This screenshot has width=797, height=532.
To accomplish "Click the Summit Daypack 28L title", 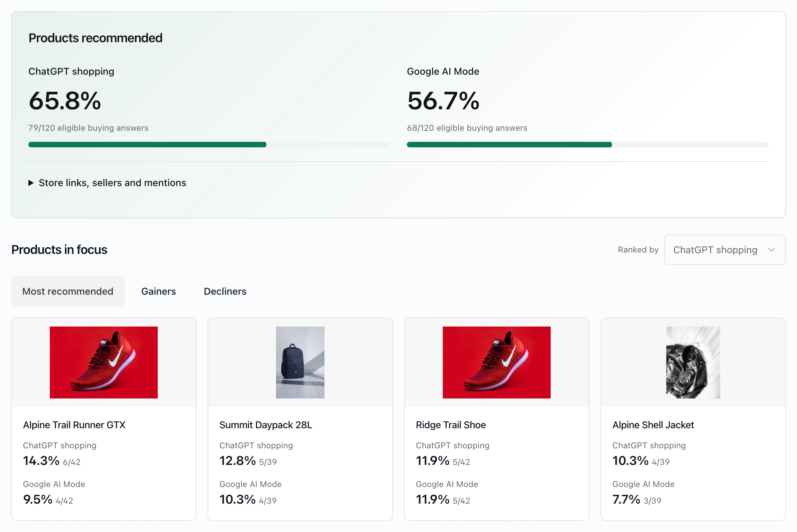I will coord(266,425).
